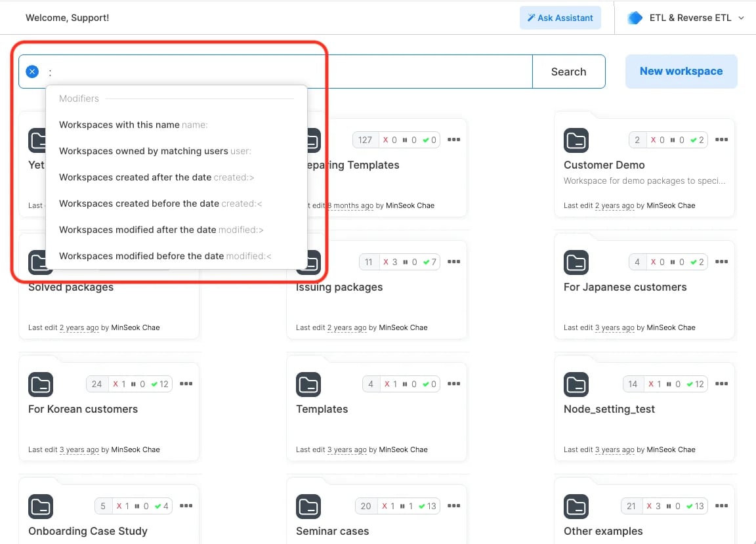Click '2 years ago' edit time on Customer Demo
756x544 pixels.
pos(615,205)
